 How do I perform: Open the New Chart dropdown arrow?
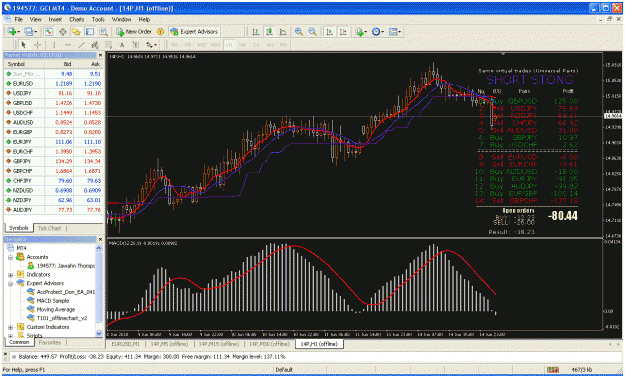[x=18, y=32]
